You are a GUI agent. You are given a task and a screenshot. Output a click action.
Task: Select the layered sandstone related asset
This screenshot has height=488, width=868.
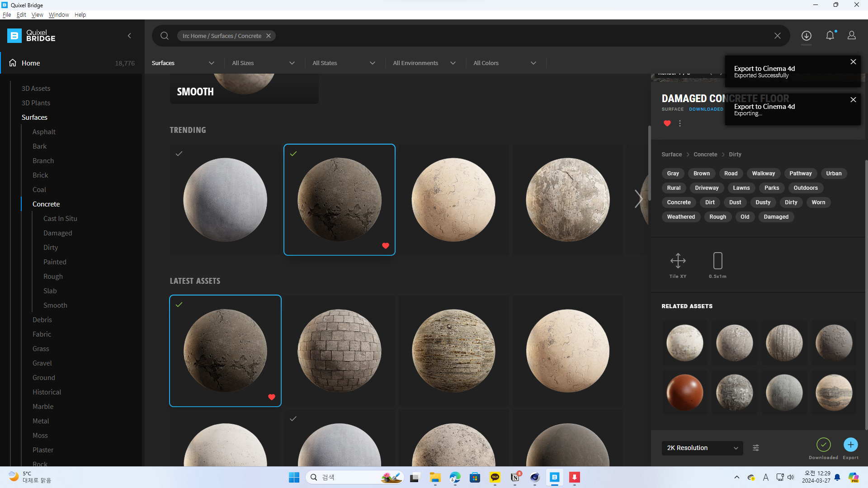pyautogui.click(x=834, y=392)
